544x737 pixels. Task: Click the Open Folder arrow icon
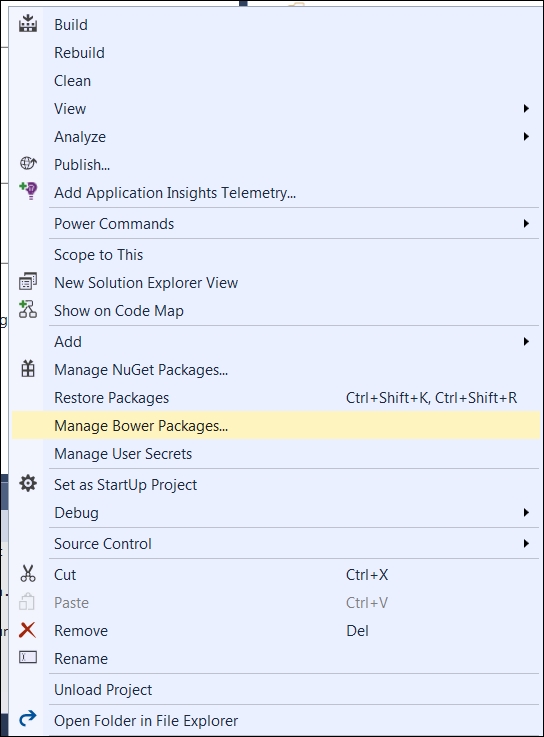click(28, 718)
